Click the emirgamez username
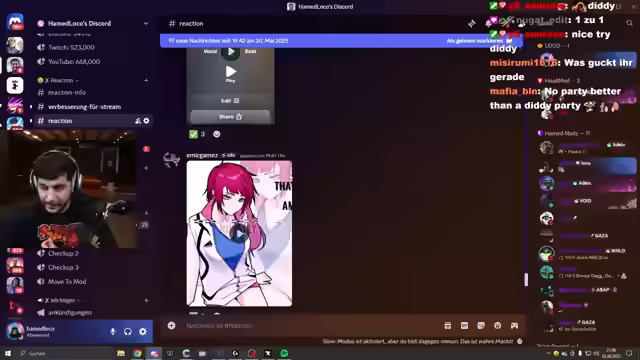This screenshot has width=640, height=360. [x=202, y=155]
